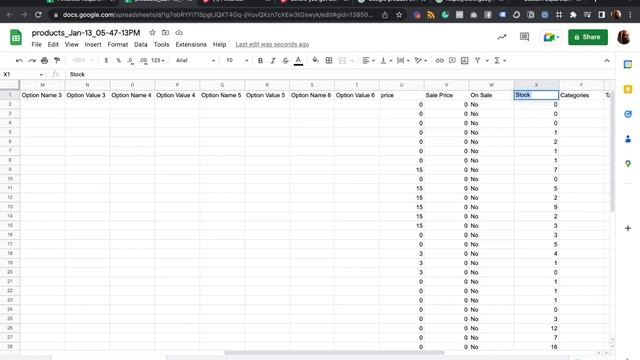640x360 pixels.
Task: Open Tasks side panel
Action: click(628, 114)
